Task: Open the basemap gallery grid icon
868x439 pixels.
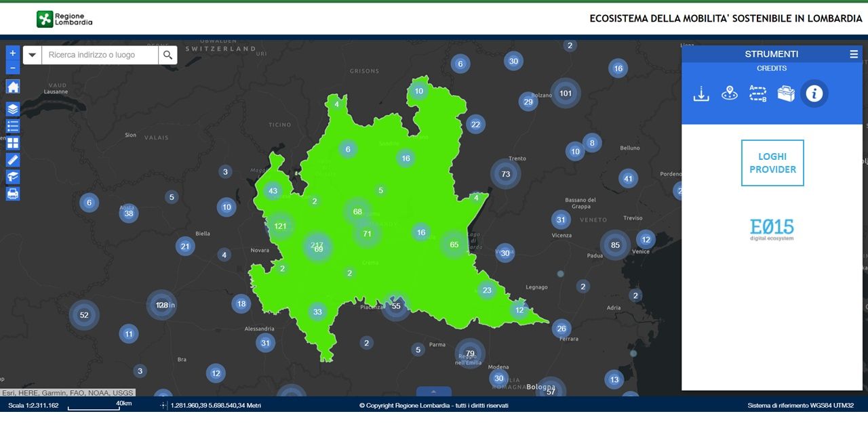Action: pyautogui.click(x=13, y=143)
